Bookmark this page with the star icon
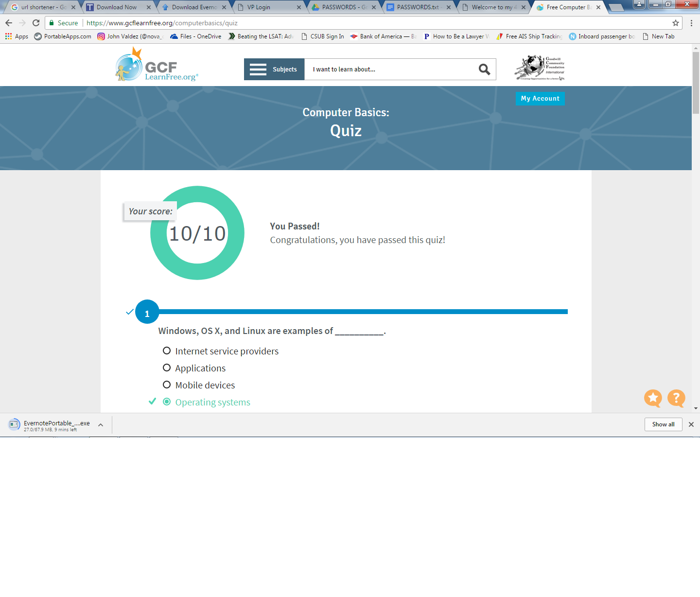Viewport: 700px width, 597px height. click(x=675, y=23)
